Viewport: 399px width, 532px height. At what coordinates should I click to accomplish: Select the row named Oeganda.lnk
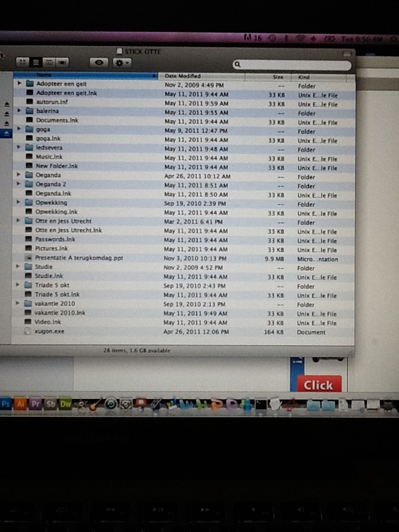point(184,194)
